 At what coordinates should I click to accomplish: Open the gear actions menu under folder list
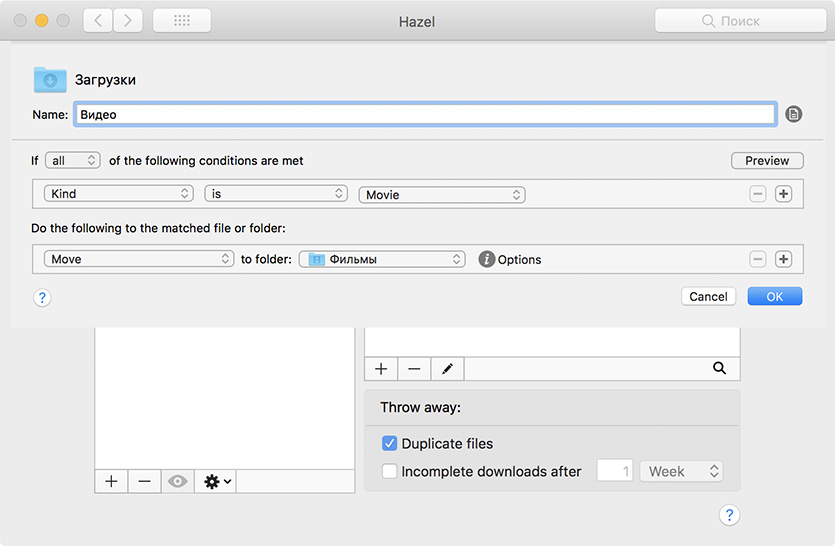coord(217,481)
